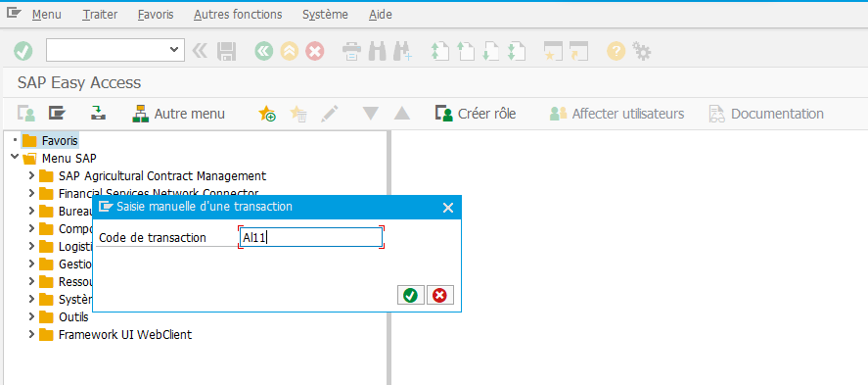Expand the Framework UI WebClient folder
Viewport: 868px width, 385px height.
point(31,335)
